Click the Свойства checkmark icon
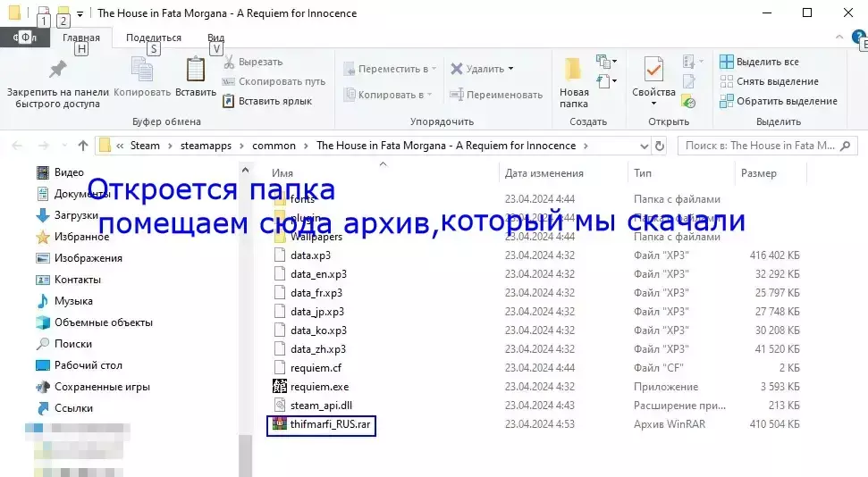The image size is (868, 477). pos(653,70)
